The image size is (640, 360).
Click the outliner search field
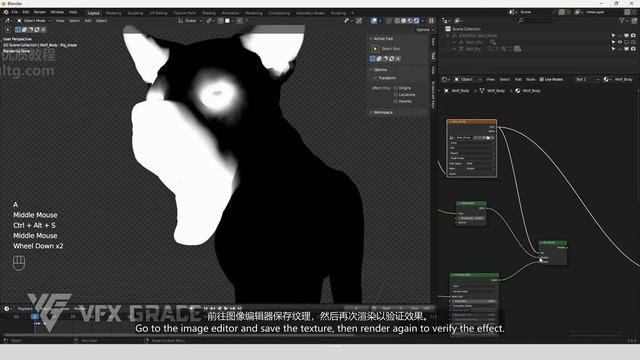(536, 20)
